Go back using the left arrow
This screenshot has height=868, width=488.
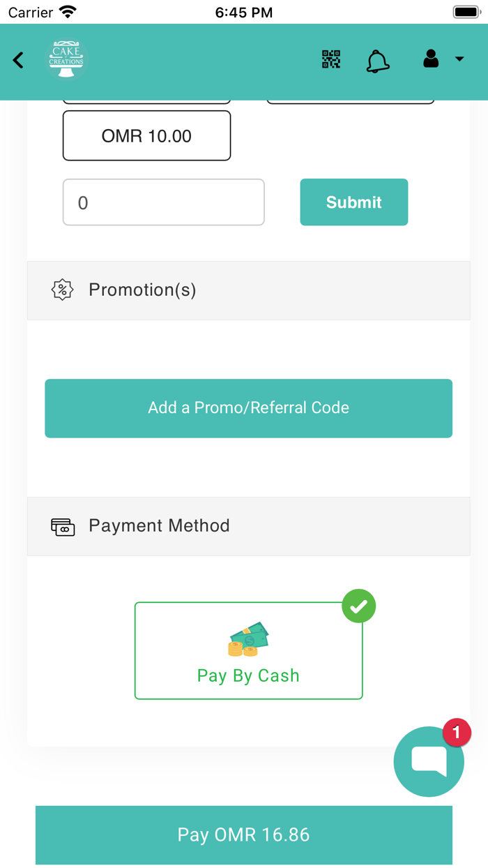19,61
